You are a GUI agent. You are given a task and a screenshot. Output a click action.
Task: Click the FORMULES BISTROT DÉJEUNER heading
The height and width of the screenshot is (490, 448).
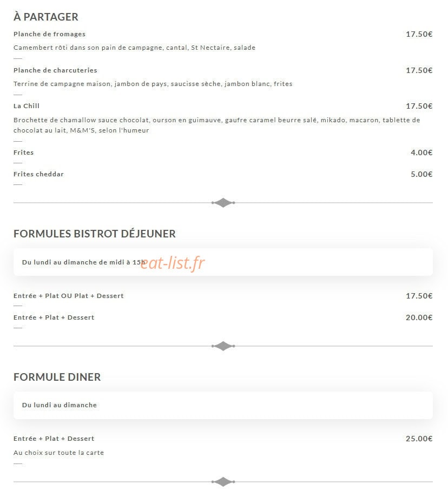pos(94,234)
